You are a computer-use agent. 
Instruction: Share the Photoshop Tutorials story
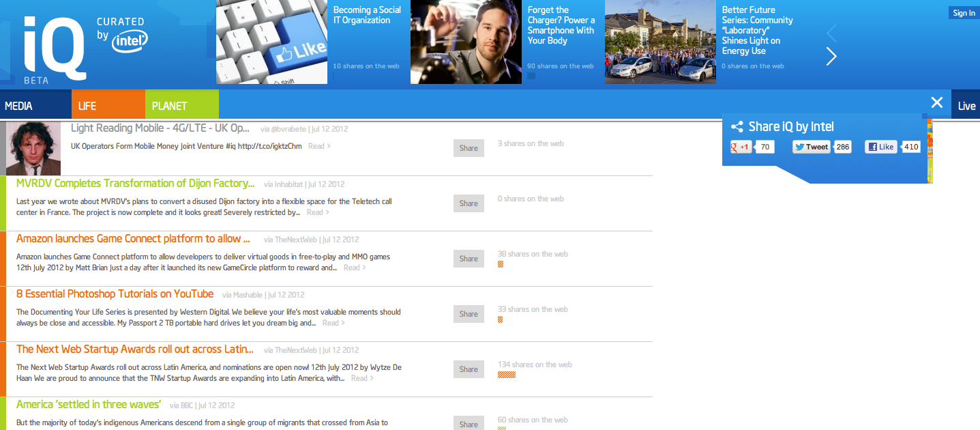pyautogui.click(x=469, y=314)
